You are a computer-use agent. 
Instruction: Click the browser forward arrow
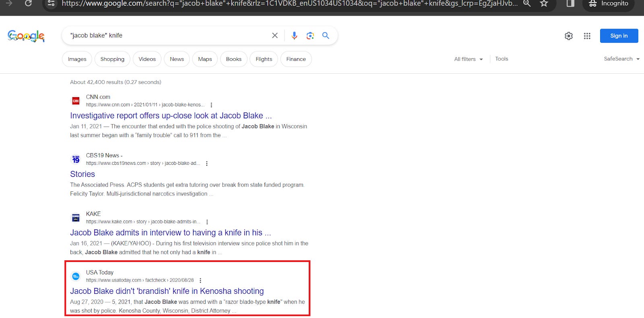(x=9, y=3)
